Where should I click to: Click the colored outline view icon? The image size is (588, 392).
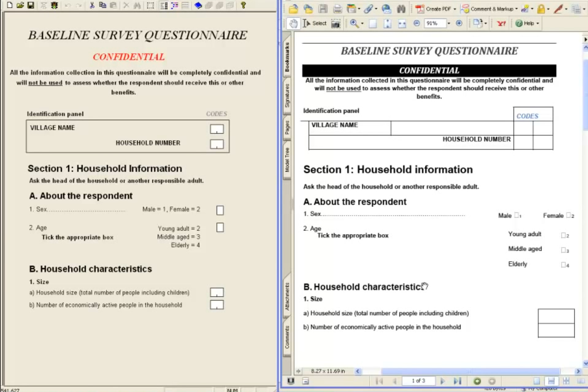(175, 5)
